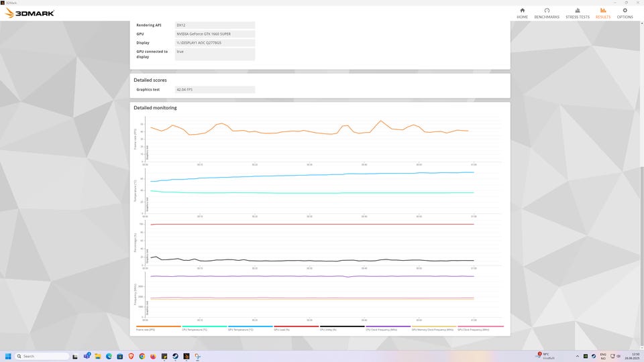This screenshot has height=362, width=644.
Task: Open the Benchmarks tab
Action: [547, 13]
